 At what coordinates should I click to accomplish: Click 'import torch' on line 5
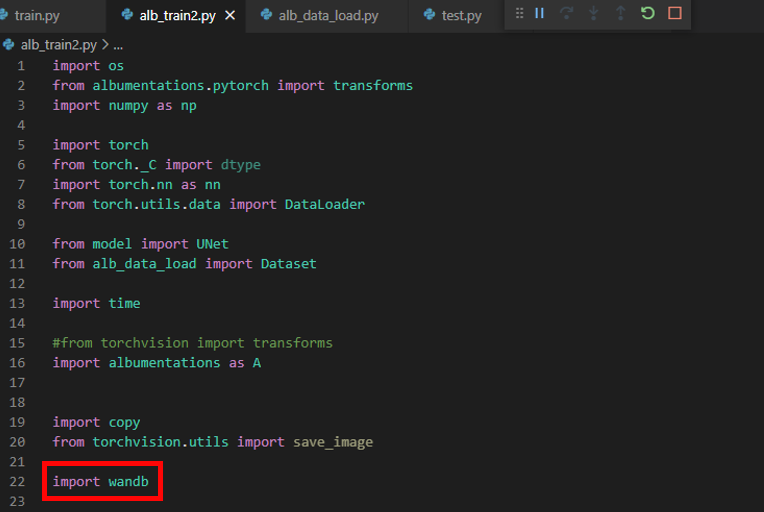coord(100,145)
